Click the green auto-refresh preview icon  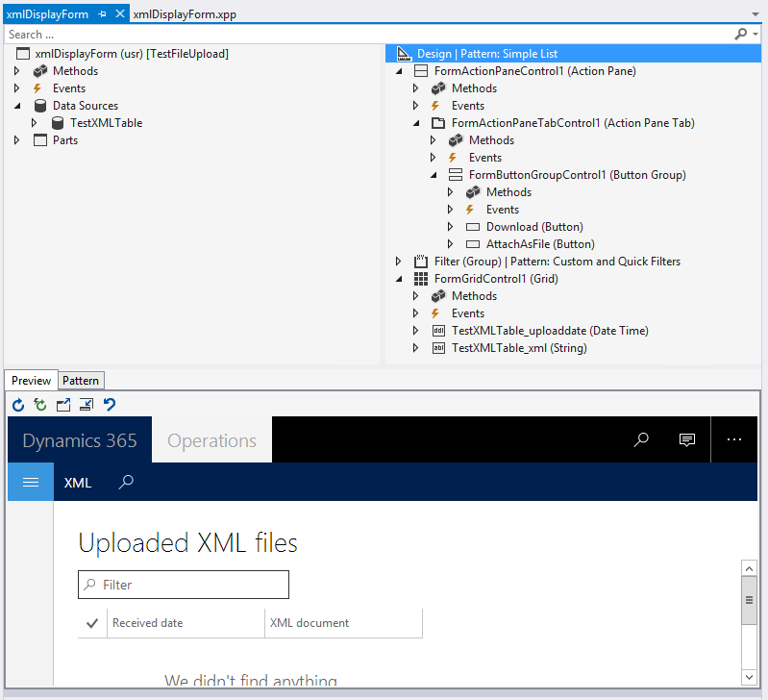pos(40,405)
